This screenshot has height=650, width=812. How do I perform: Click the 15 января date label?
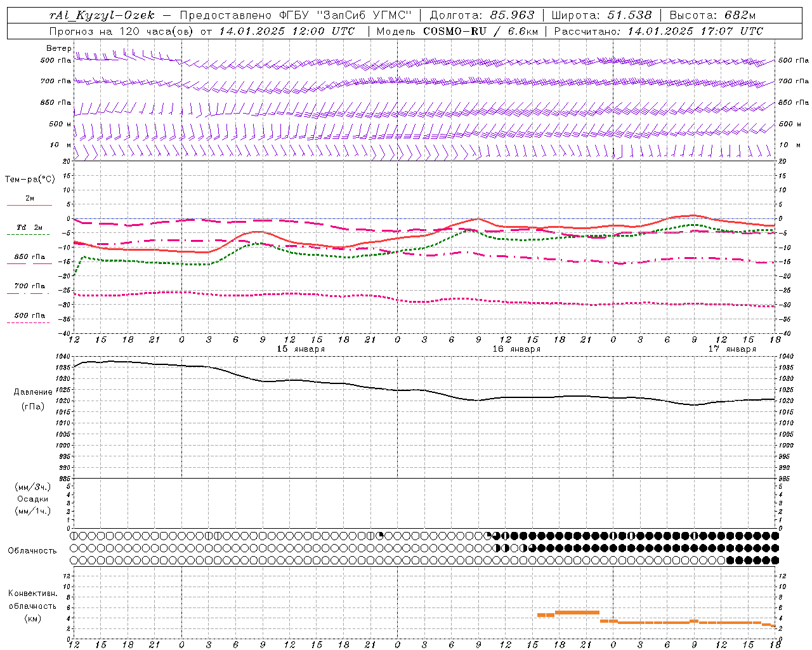[301, 349]
